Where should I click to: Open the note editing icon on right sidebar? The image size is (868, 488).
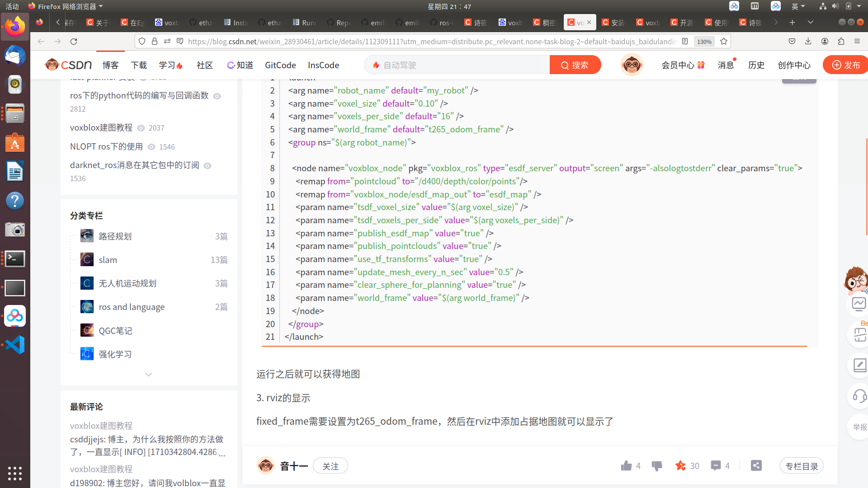pos(859,366)
